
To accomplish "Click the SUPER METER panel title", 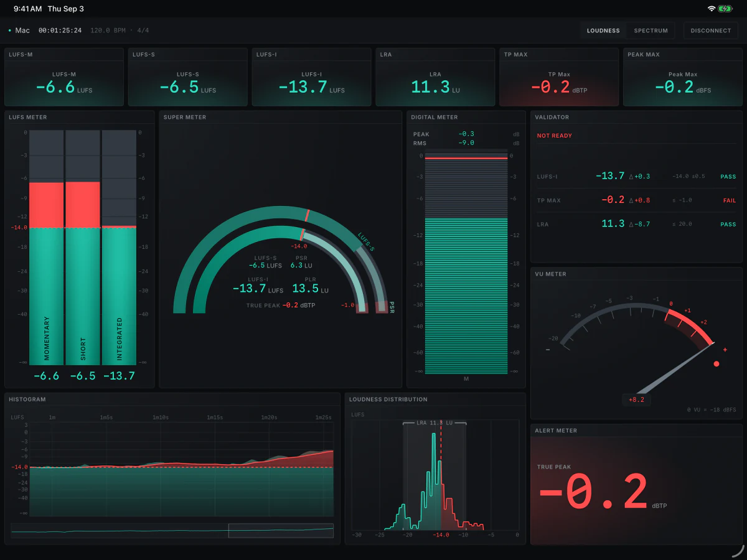I will 185,117.
